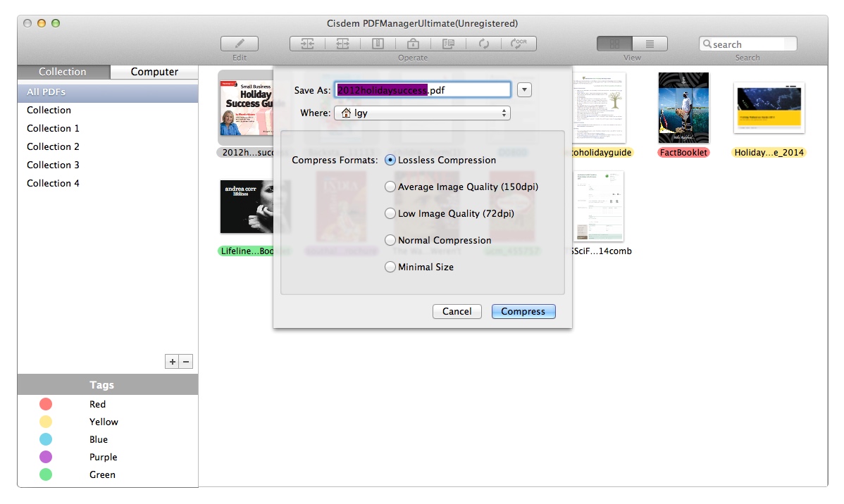Click the Purple tag color dot
Image resolution: width=844 pixels, height=504 pixels.
pyautogui.click(x=46, y=457)
